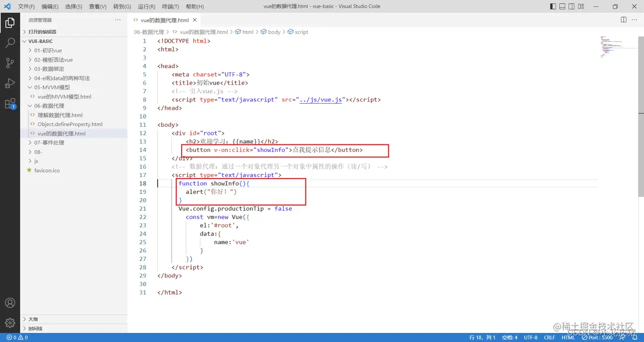Click the editor vertical scrollbar
The height and width of the screenshot is (342, 644).
click(x=641, y=116)
